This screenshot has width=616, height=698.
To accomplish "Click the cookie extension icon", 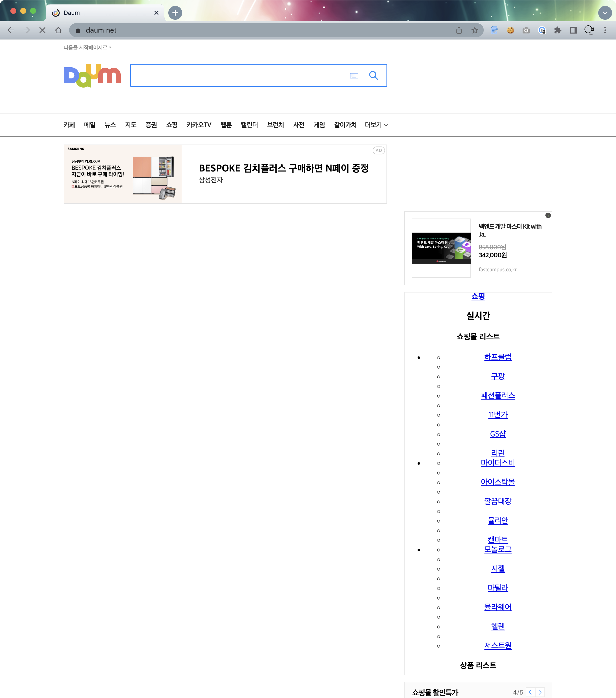I will [510, 30].
